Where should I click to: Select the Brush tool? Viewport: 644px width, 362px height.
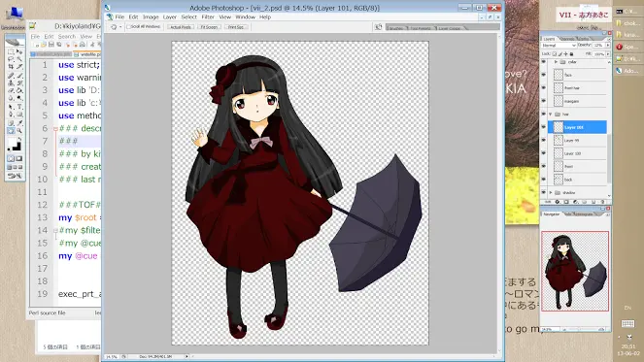coord(19,75)
